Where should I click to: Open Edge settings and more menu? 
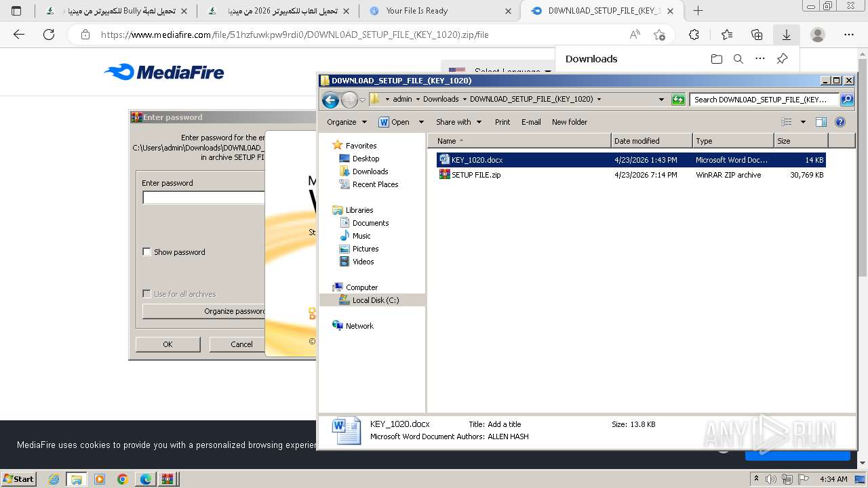point(849,35)
